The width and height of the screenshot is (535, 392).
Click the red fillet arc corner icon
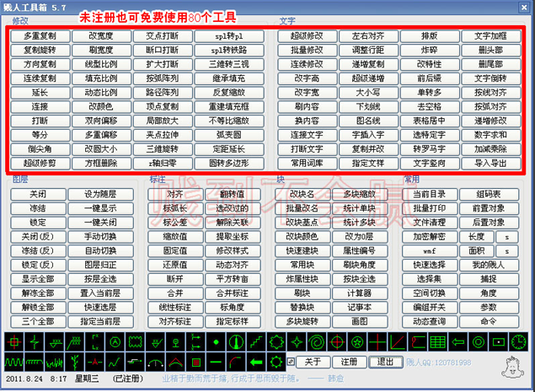pyautogui.click(x=236, y=362)
